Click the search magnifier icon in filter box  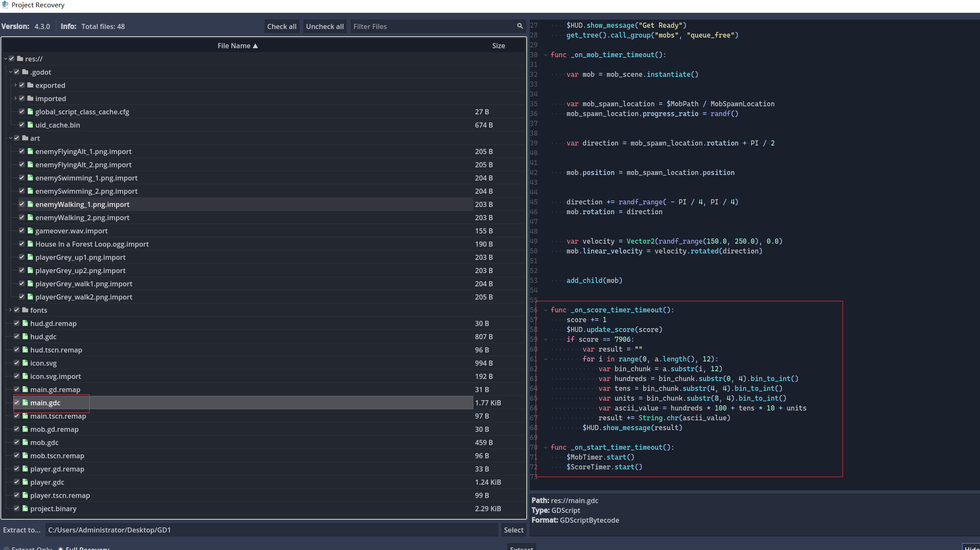(x=519, y=26)
